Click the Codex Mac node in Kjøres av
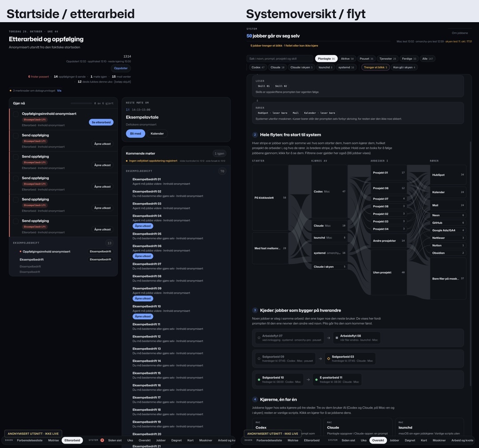The width and height of the screenshot is (479, 448). [329, 192]
